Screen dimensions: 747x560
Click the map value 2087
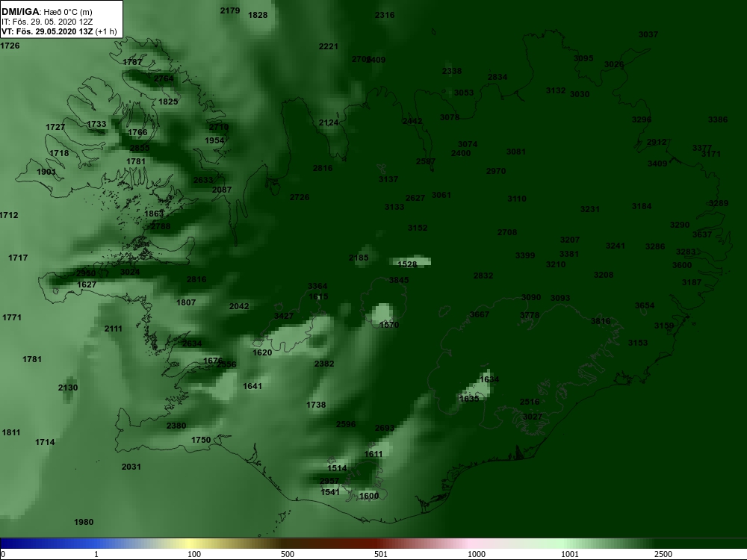tap(222, 190)
